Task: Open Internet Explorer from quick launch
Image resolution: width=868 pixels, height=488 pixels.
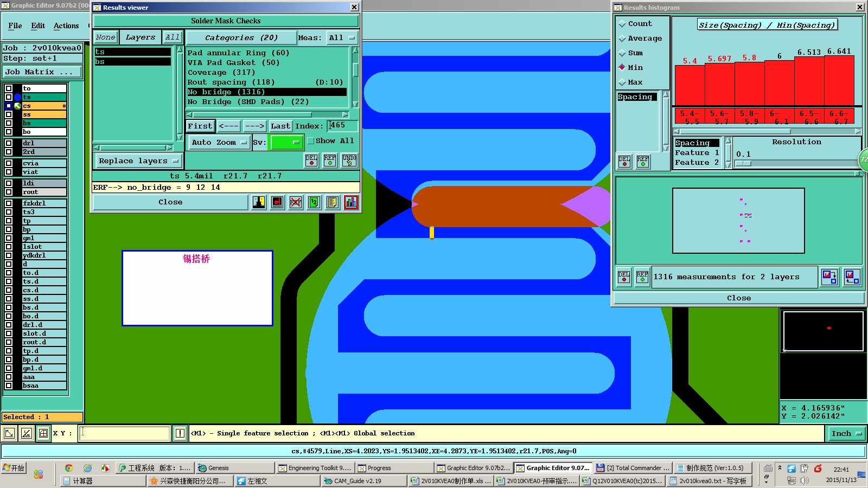Action: pos(87,468)
